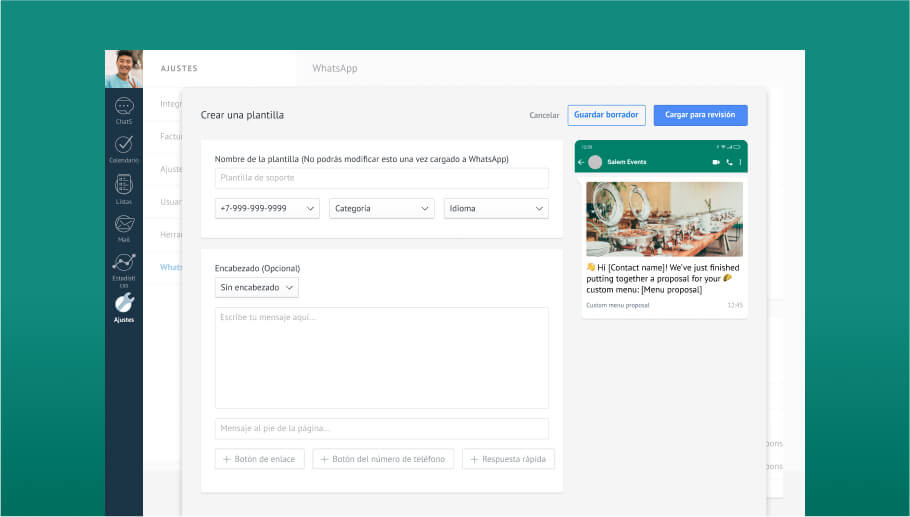910x517 pixels.
Task: Open the three-dot menu in phone preview
Action: pyautogui.click(x=740, y=162)
